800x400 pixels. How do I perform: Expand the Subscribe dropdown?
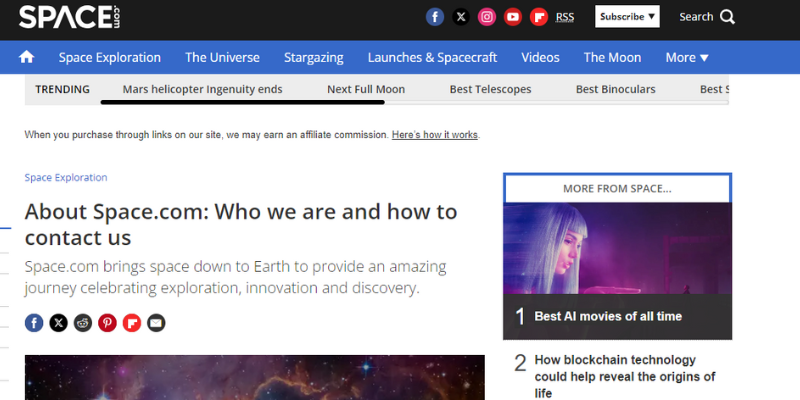coord(627,16)
